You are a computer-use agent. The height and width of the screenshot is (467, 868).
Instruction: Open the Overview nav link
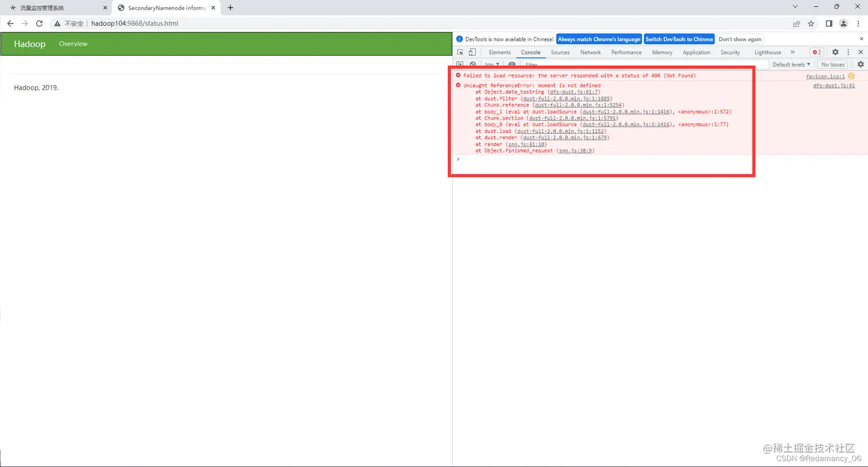pyautogui.click(x=73, y=44)
